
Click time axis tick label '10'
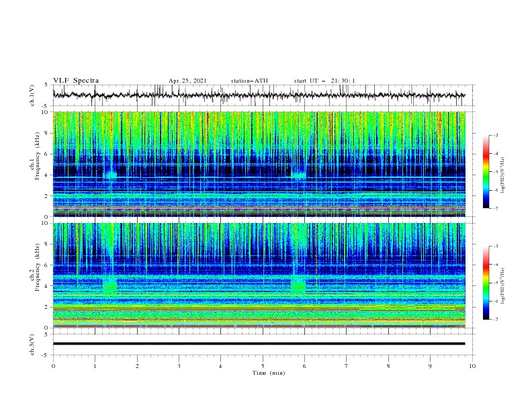(x=472, y=366)
